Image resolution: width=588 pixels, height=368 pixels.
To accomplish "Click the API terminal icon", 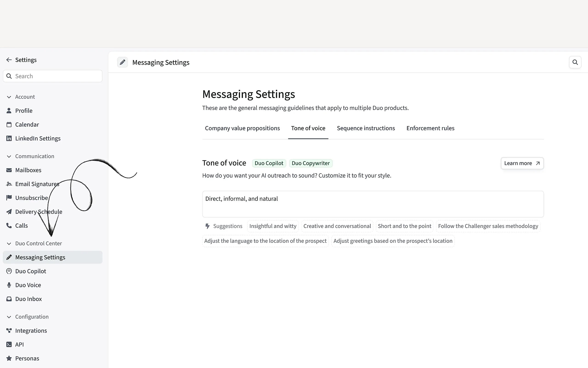I will point(9,344).
